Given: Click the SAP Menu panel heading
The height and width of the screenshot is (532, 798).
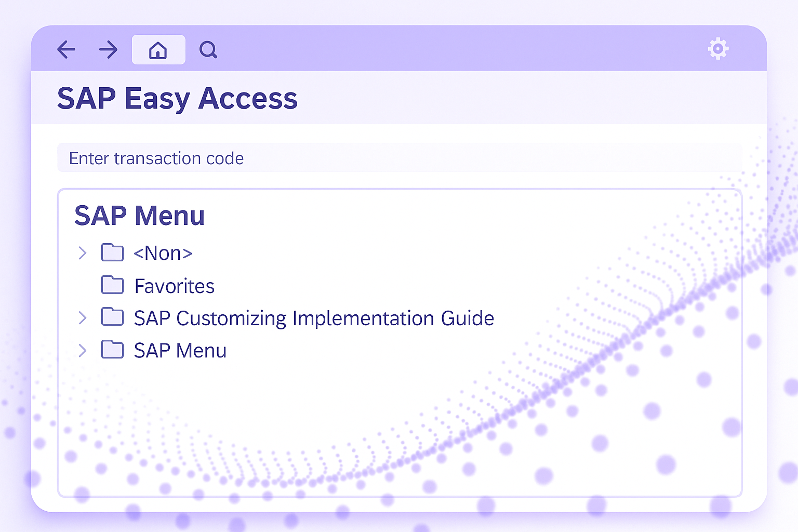Looking at the screenshot, I should 139,216.
